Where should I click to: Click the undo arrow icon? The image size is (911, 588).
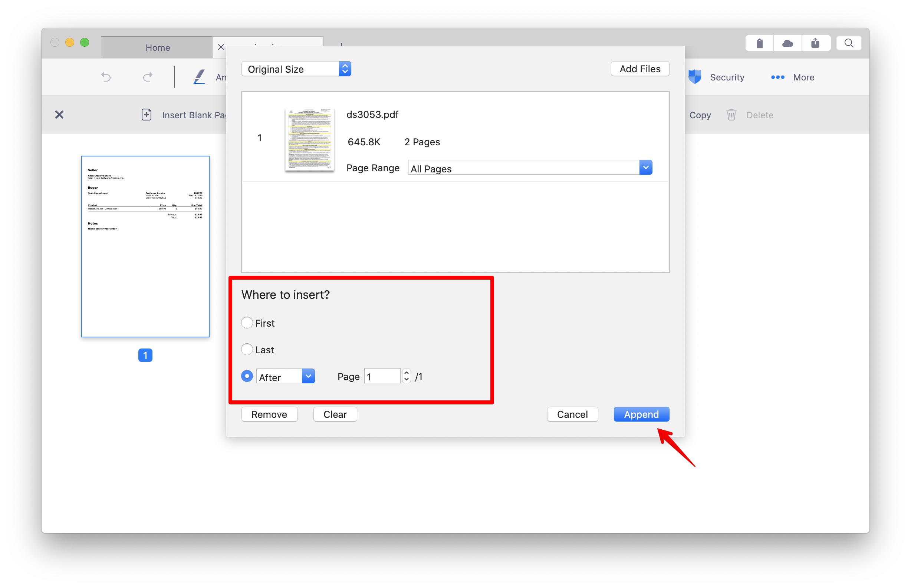coord(106,77)
